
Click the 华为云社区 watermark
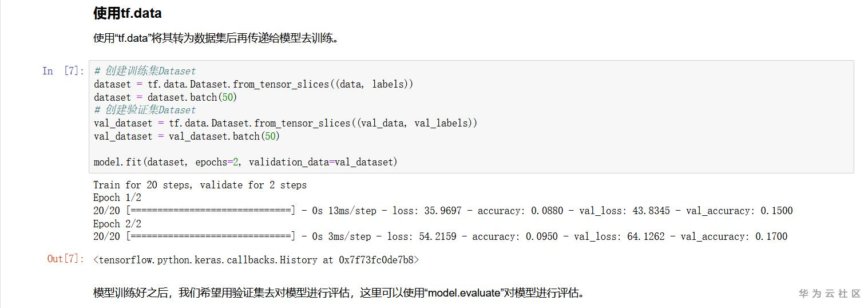click(830, 294)
